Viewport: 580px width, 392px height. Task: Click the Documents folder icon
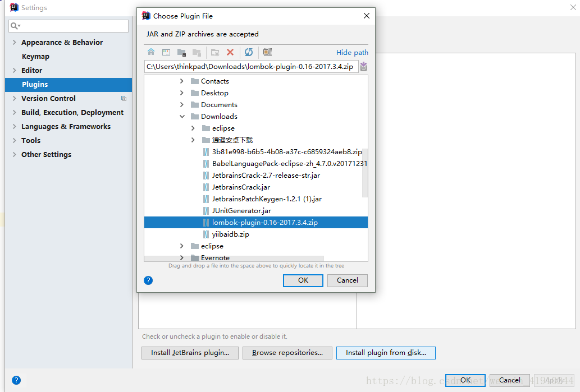(x=195, y=104)
